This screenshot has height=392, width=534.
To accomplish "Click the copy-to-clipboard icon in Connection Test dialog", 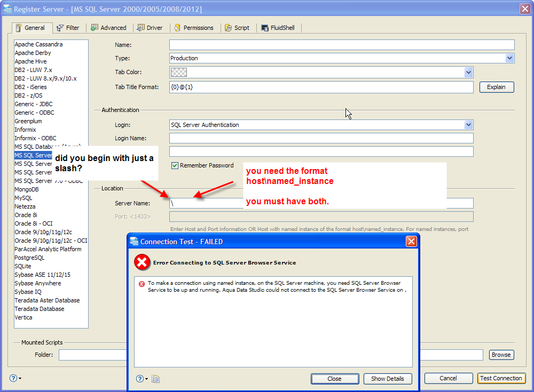I will [155, 379].
